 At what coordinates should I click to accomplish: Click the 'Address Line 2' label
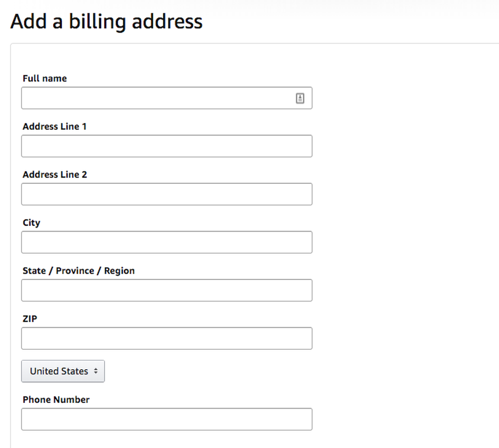tap(55, 174)
